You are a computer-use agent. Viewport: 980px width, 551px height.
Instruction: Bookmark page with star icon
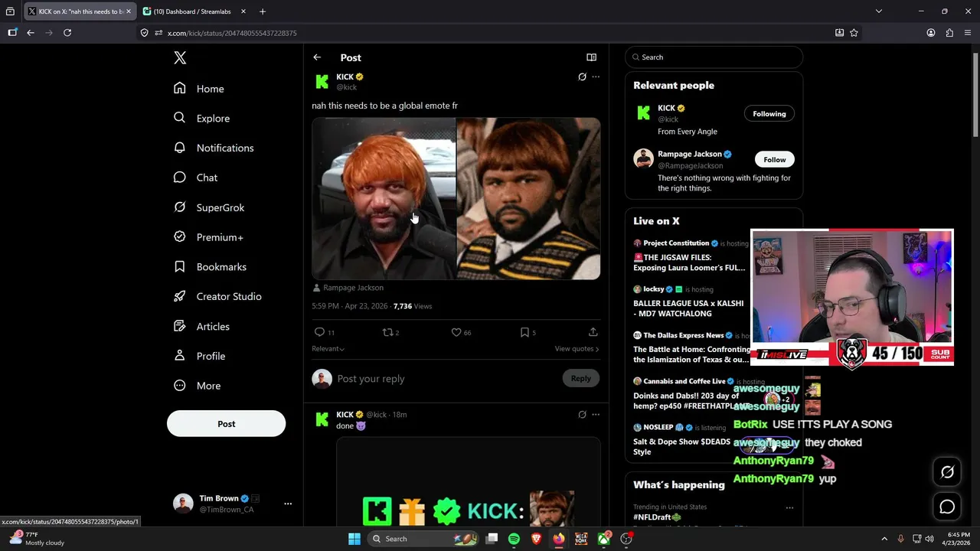point(854,33)
